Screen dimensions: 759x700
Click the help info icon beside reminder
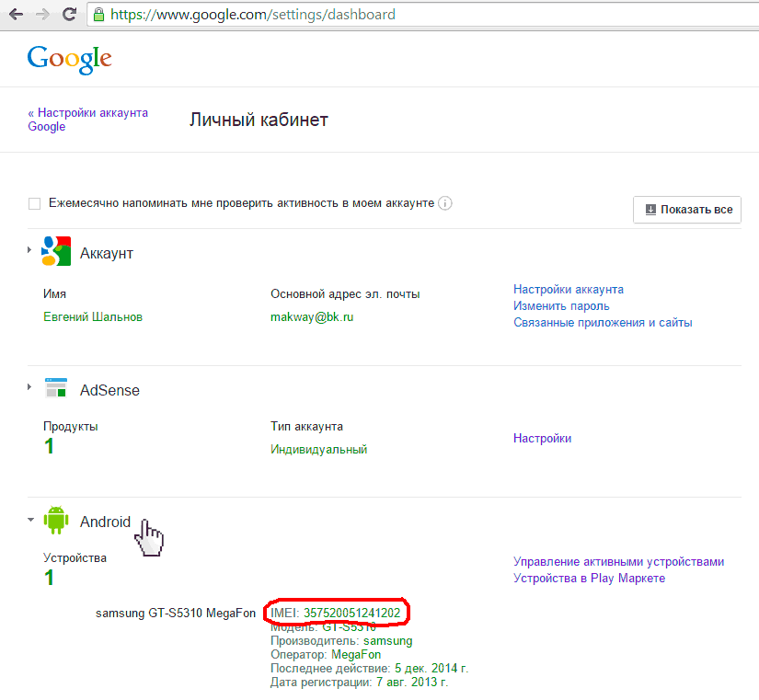[x=445, y=203]
